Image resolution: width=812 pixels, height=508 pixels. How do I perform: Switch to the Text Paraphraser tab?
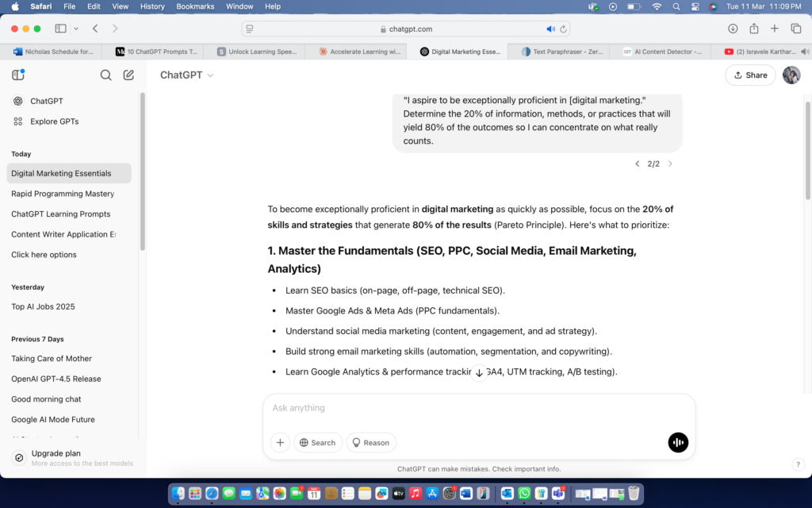click(557, 52)
